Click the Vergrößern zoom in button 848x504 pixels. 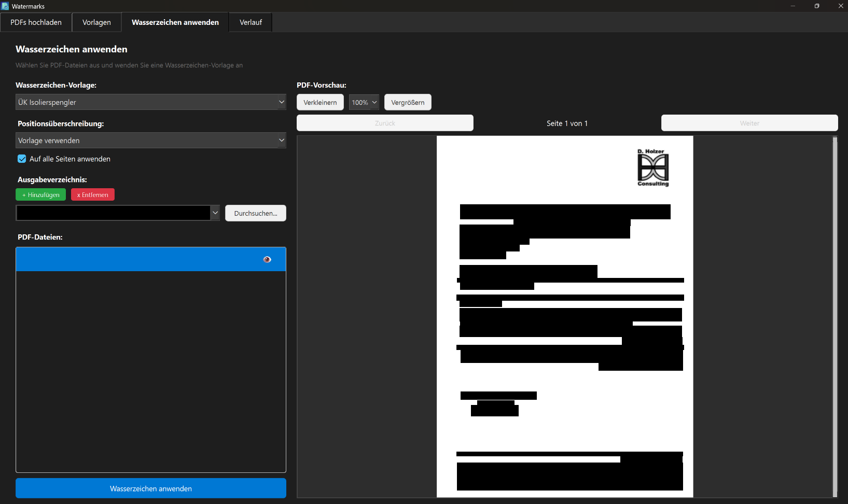(408, 102)
